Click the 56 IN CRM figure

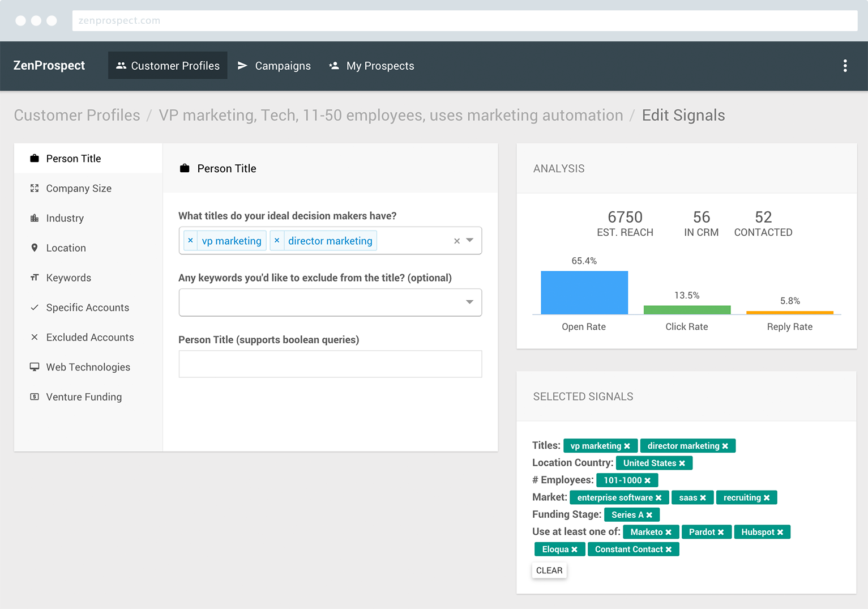click(x=702, y=224)
